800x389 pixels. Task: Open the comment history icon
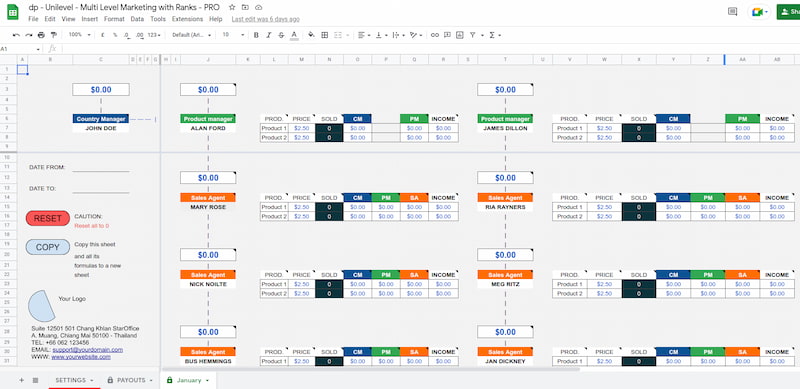(733, 12)
